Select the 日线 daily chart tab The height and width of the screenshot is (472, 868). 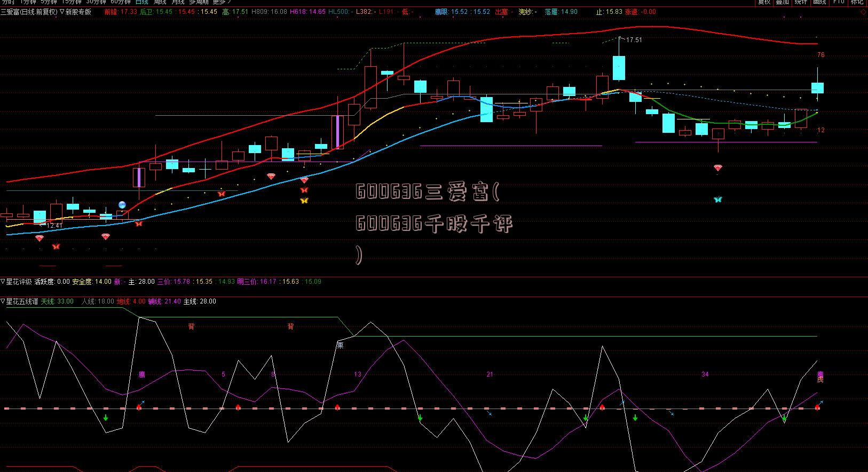[x=141, y=2]
